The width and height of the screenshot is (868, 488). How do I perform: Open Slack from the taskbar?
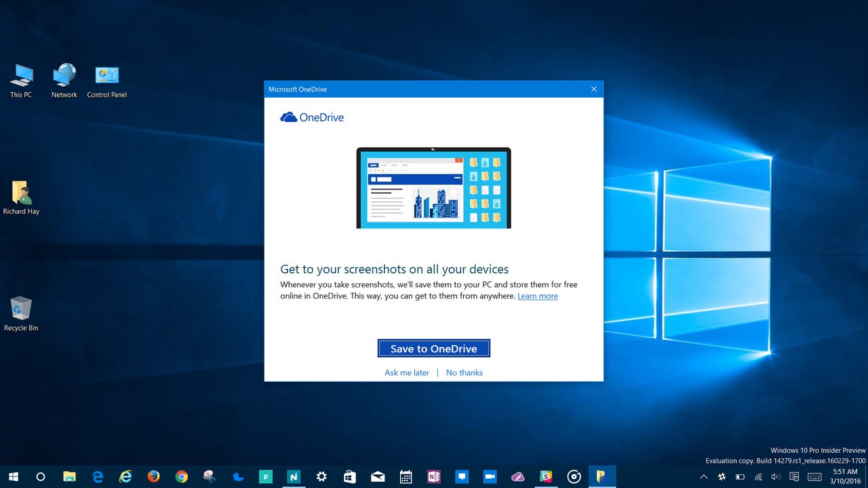coord(547,476)
